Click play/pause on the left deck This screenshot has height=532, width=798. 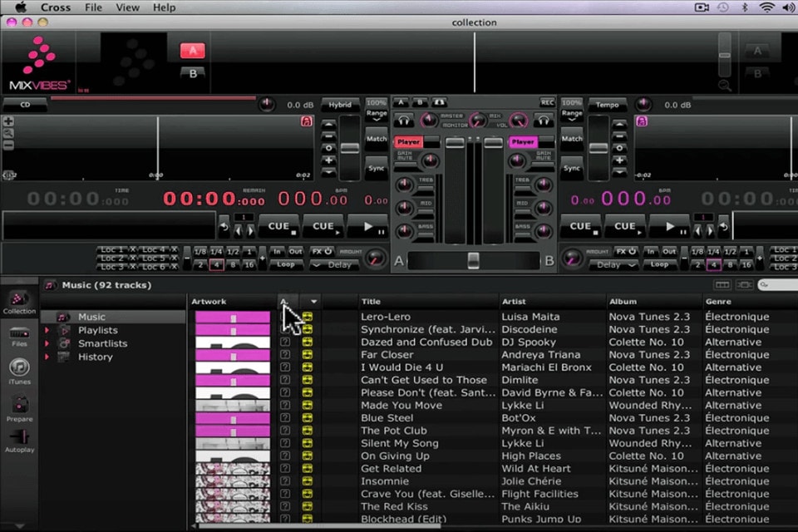368,227
